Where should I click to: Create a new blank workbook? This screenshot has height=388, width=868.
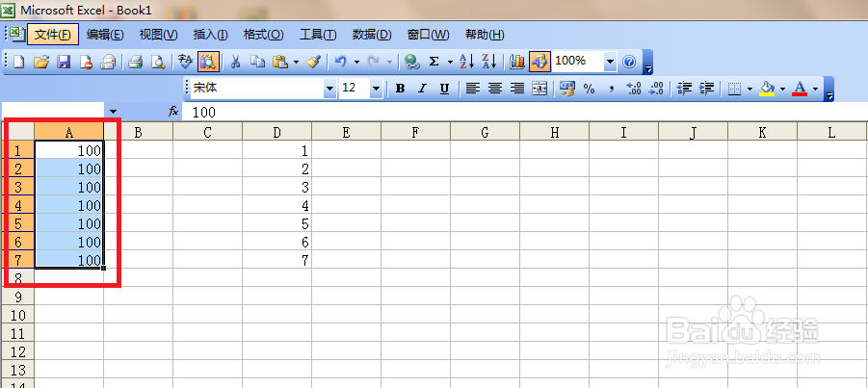pyautogui.click(x=19, y=62)
